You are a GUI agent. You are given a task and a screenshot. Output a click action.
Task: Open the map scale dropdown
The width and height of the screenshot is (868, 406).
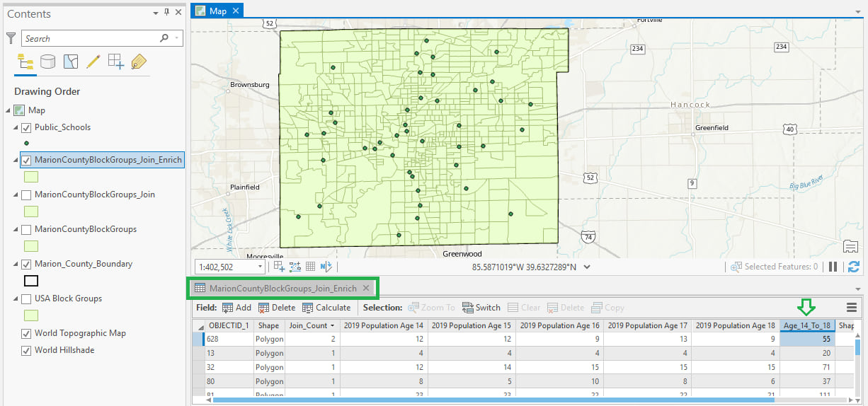pyautogui.click(x=261, y=267)
